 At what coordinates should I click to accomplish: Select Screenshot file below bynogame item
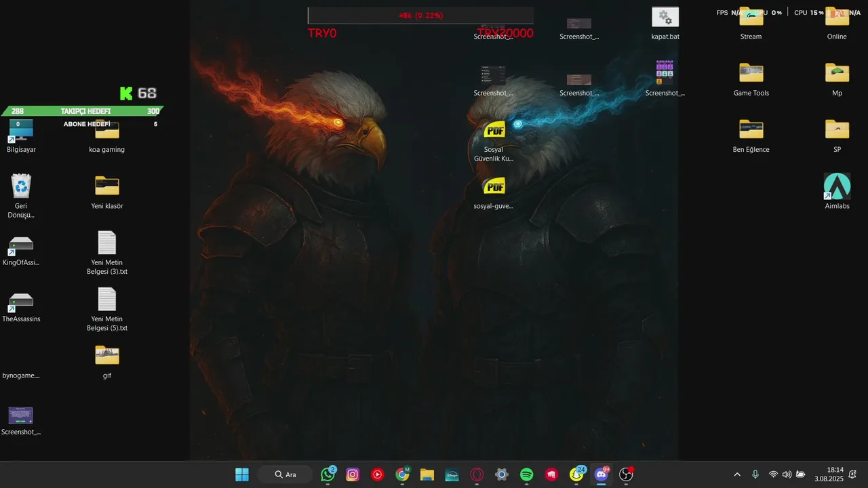(x=21, y=421)
